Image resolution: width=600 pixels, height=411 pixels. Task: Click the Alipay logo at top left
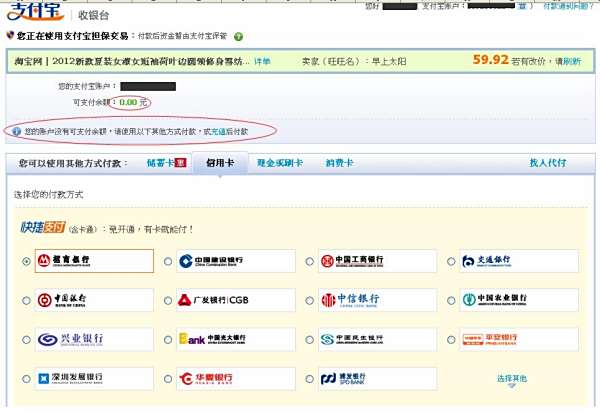tap(35, 12)
